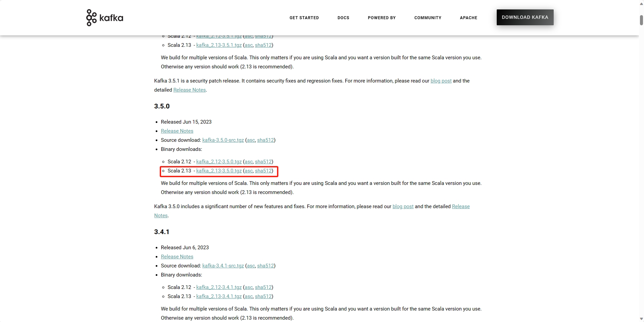Open asc signature for kafka_2.13-3.5.1.tgz
This screenshot has height=322, width=644.
pos(248,45)
